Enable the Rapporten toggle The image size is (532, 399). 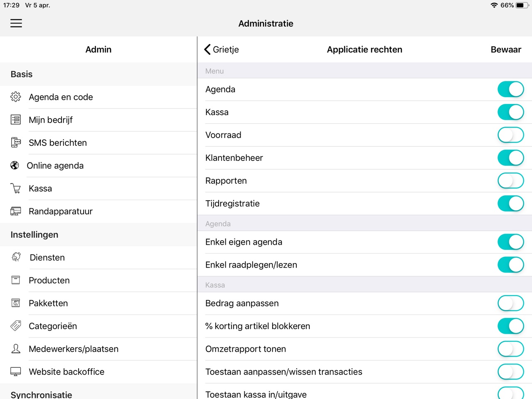511,181
